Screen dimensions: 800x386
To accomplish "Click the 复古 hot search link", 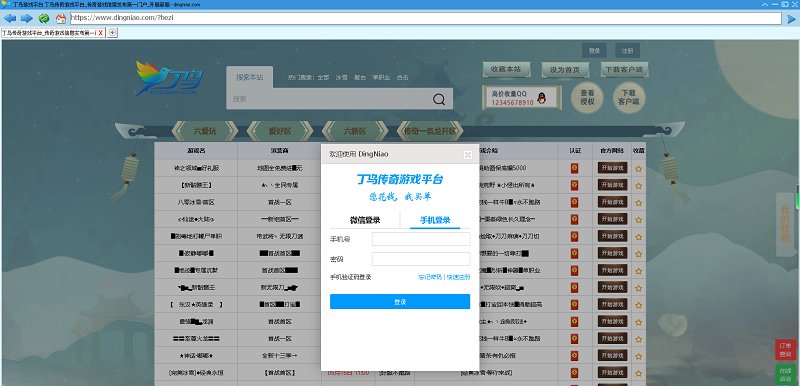I will coord(360,78).
